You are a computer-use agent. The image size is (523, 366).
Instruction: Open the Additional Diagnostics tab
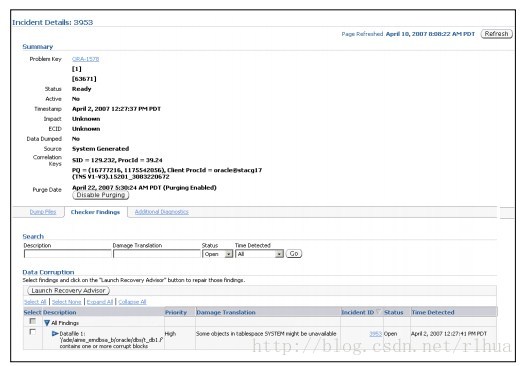coord(161,212)
